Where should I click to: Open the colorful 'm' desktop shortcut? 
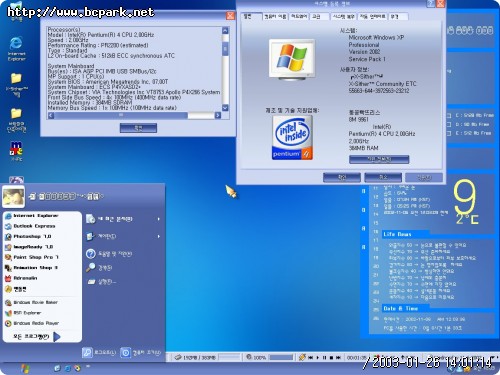coord(16,152)
